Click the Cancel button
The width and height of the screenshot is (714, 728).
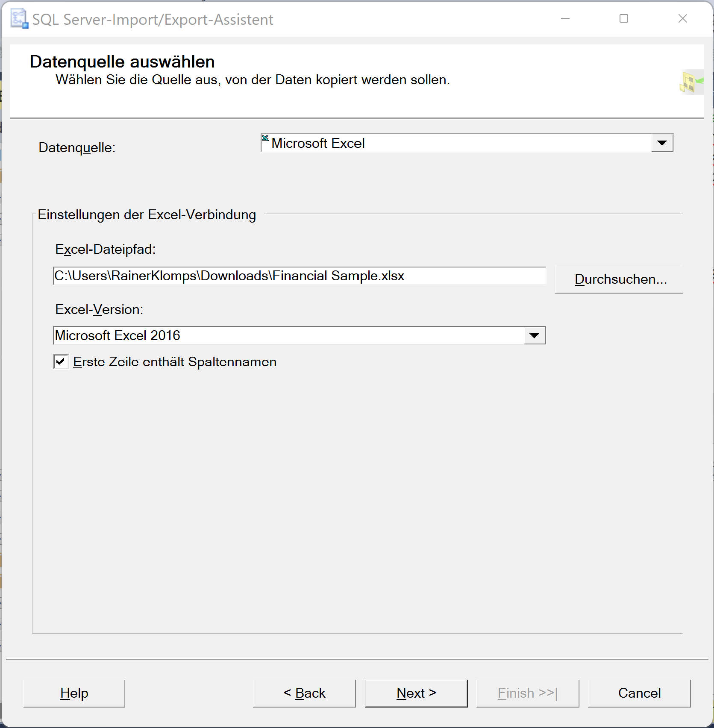pyautogui.click(x=639, y=693)
